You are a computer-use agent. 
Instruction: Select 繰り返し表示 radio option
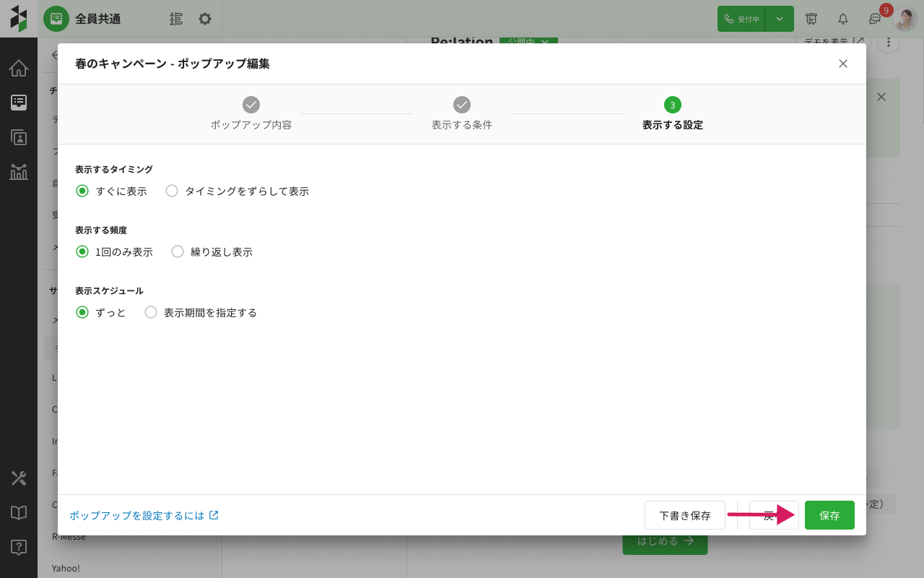coord(178,252)
